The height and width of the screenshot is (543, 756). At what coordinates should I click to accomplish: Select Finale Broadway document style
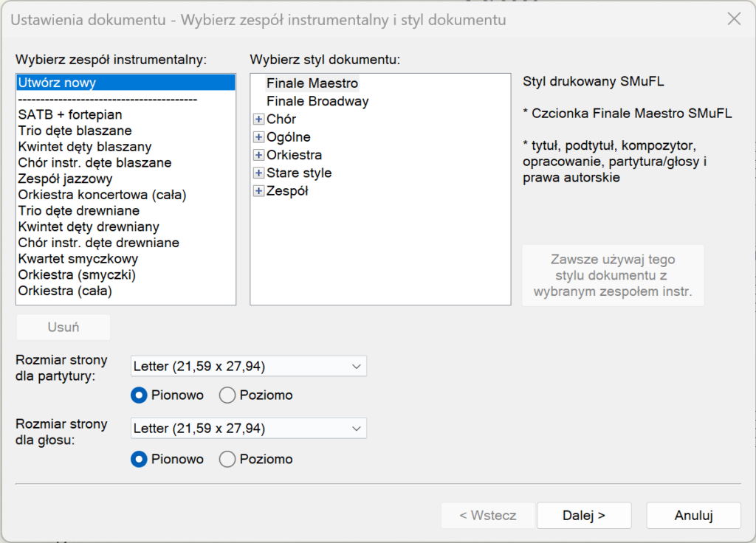point(317,101)
